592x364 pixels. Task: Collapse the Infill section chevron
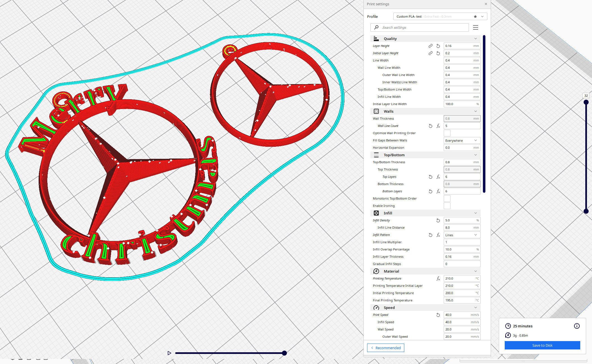[x=475, y=213]
